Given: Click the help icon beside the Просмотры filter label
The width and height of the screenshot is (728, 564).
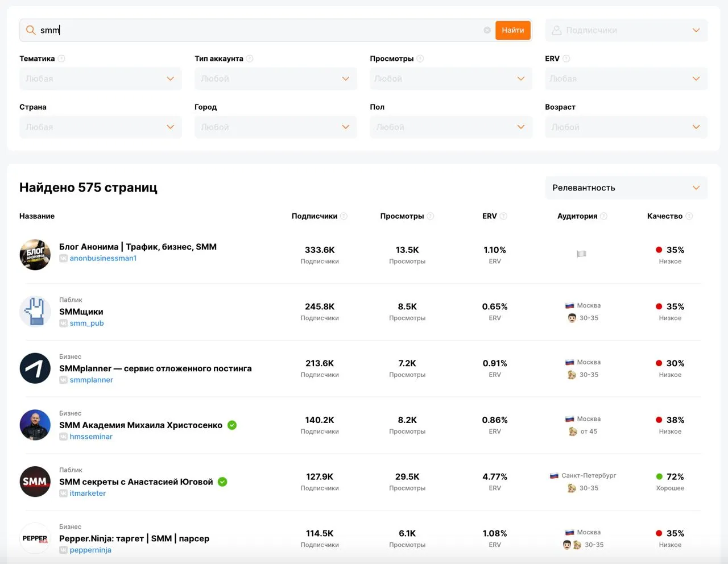Looking at the screenshot, I should (420, 59).
